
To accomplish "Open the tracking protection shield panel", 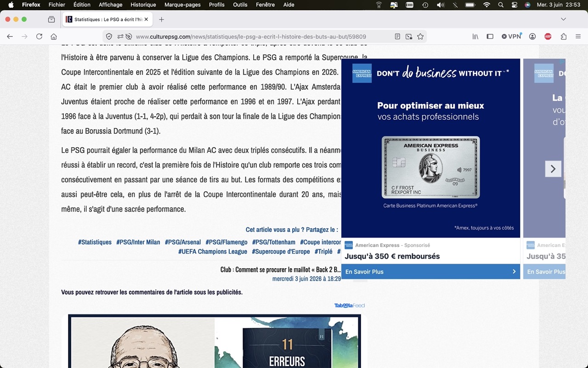I will tap(109, 37).
